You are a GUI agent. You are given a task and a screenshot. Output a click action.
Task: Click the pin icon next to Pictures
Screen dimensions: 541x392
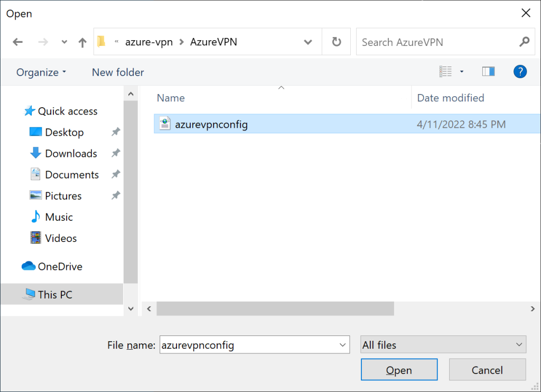(116, 195)
